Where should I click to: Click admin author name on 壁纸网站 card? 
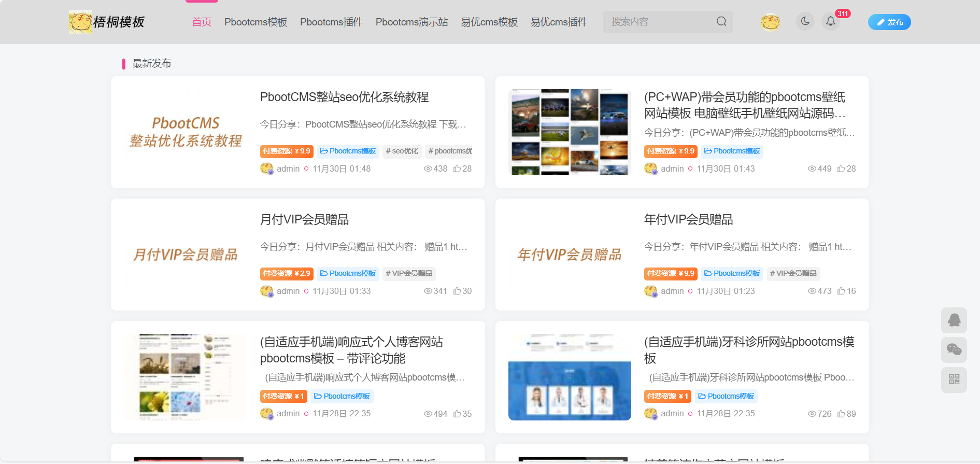click(x=672, y=168)
